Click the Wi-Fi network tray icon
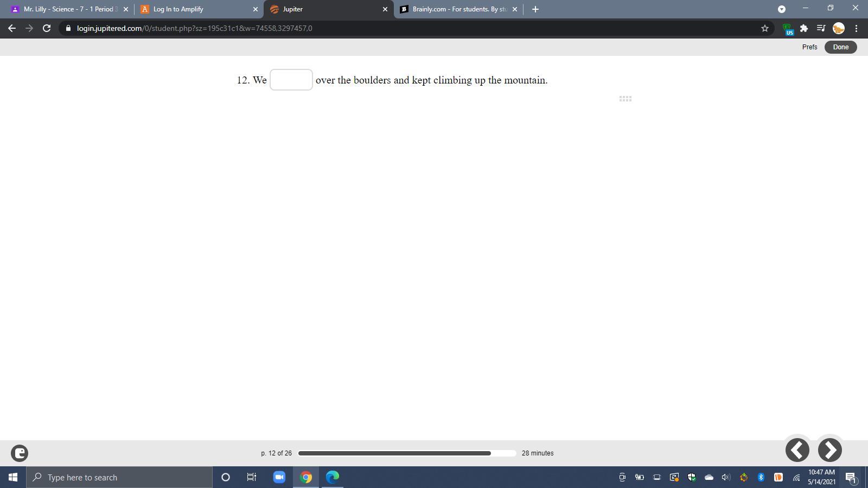 [x=796, y=477]
